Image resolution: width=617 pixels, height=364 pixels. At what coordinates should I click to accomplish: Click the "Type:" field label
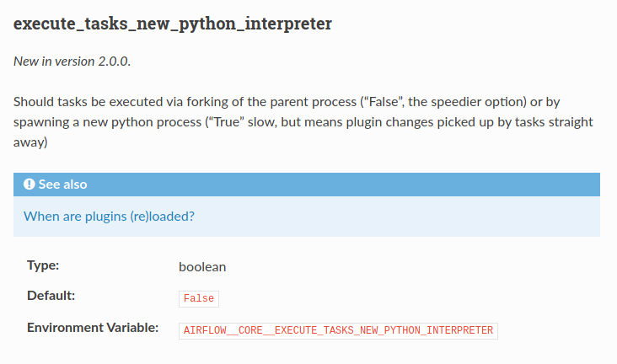point(43,265)
